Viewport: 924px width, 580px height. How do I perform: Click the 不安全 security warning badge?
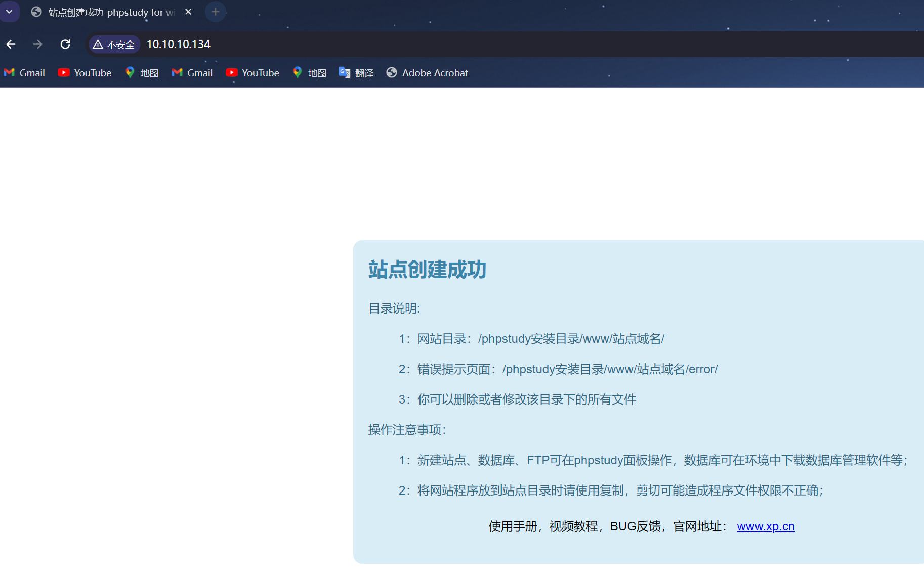tap(114, 44)
